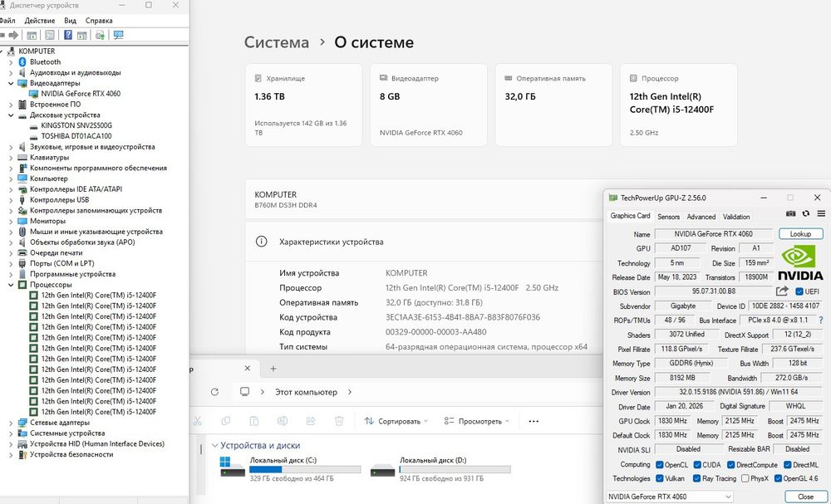831x504 pixels.
Task: Click the monitor scan-hardware icon in Device Manager toolbar
Action: coord(118,35)
